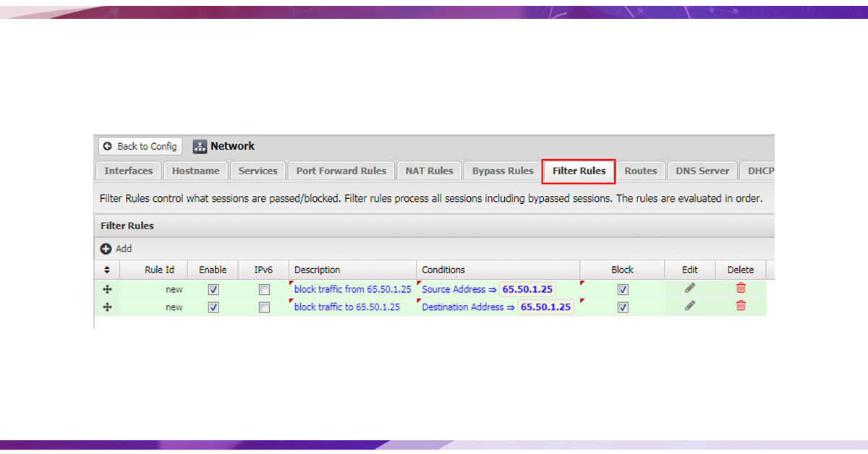
Task: Select the Filter Rules tab
Action: pos(579,171)
